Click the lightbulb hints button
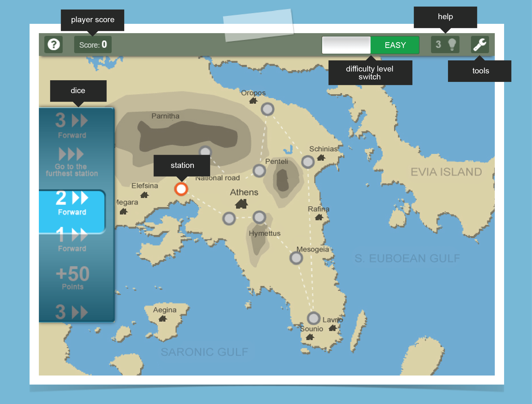Viewport: 532px width, 404px height. click(x=445, y=44)
